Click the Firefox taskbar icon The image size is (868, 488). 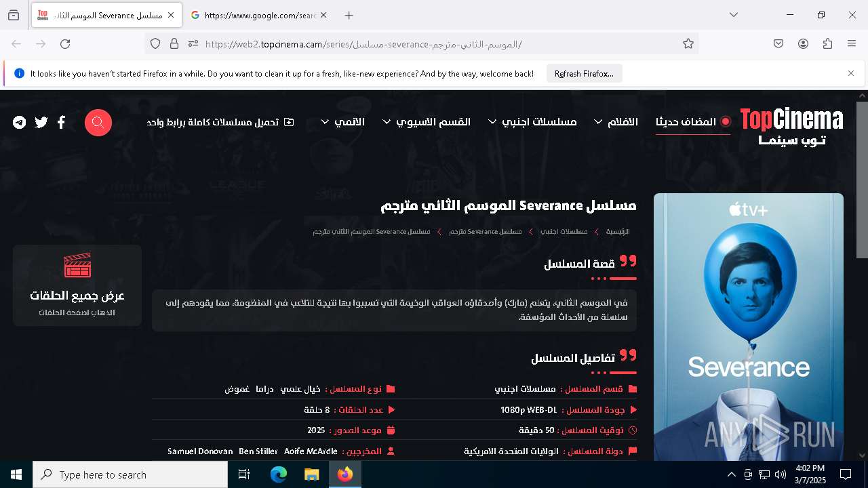click(345, 475)
